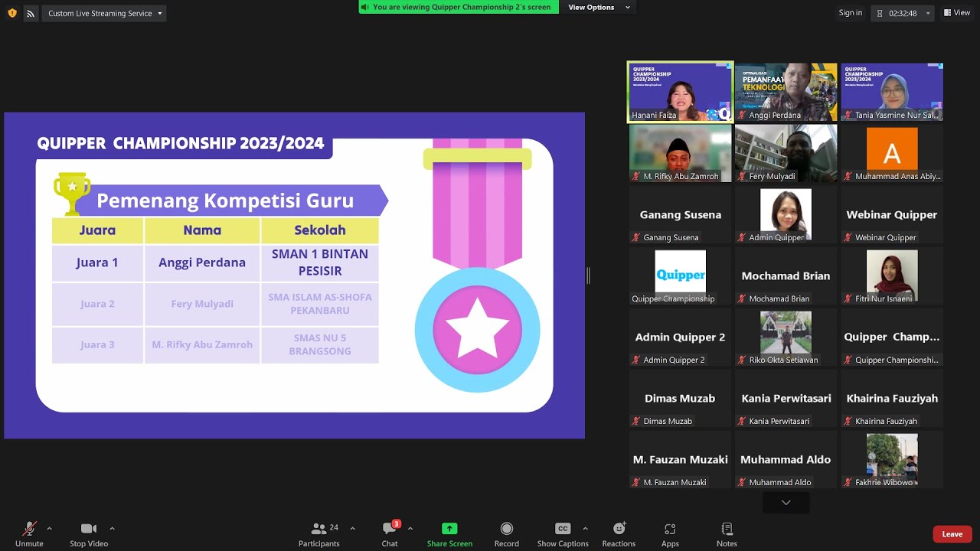Select Fitri Nur Isnaeni's photo tile
The height and width of the screenshot is (551, 980).
pyautogui.click(x=892, y=275)
